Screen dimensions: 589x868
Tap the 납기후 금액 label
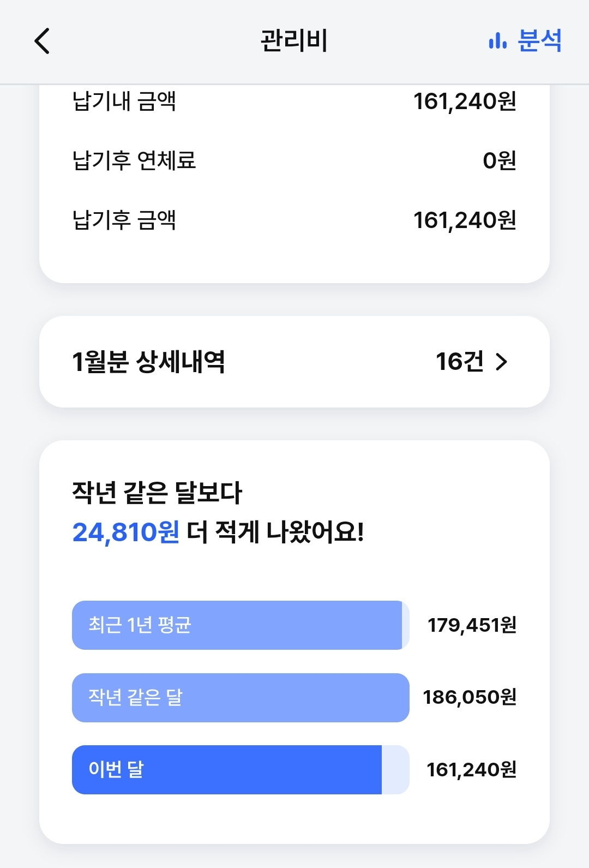(x=124, y=220)
